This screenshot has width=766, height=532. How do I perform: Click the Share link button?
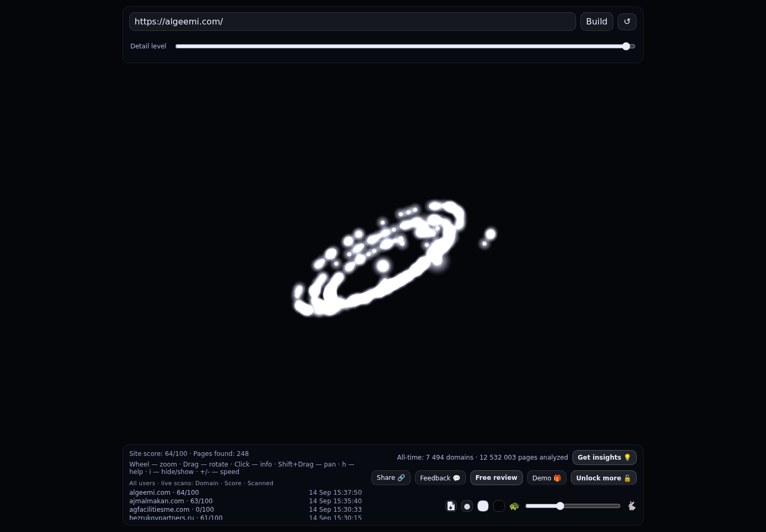(x=391, y=478)
